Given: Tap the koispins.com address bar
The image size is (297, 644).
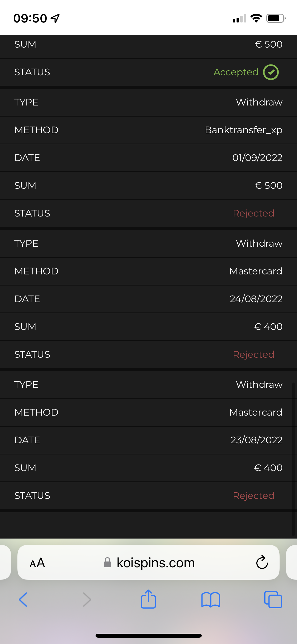Looking at the screenshot, I should 156,563.
